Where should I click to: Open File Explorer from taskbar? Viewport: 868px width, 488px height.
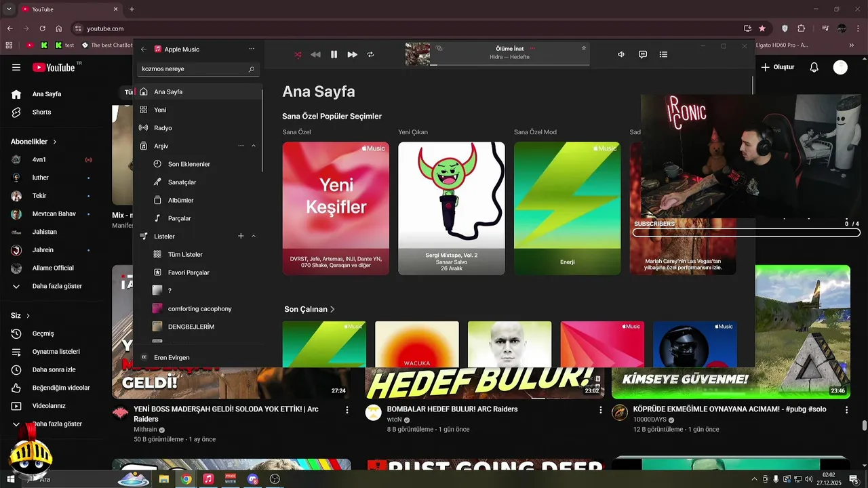click(164, 479)
